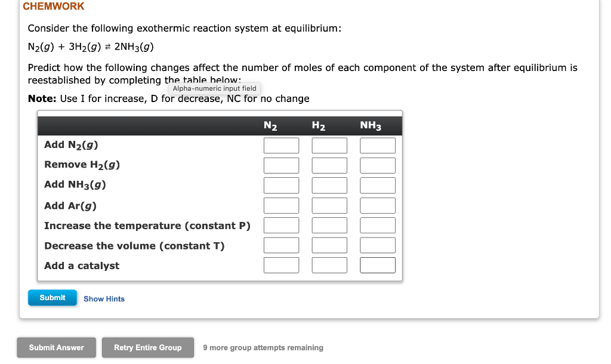611x364 pixels.
Task: Click the NH3 input field for Add N2(g)
Action: (x=377, y=145)
